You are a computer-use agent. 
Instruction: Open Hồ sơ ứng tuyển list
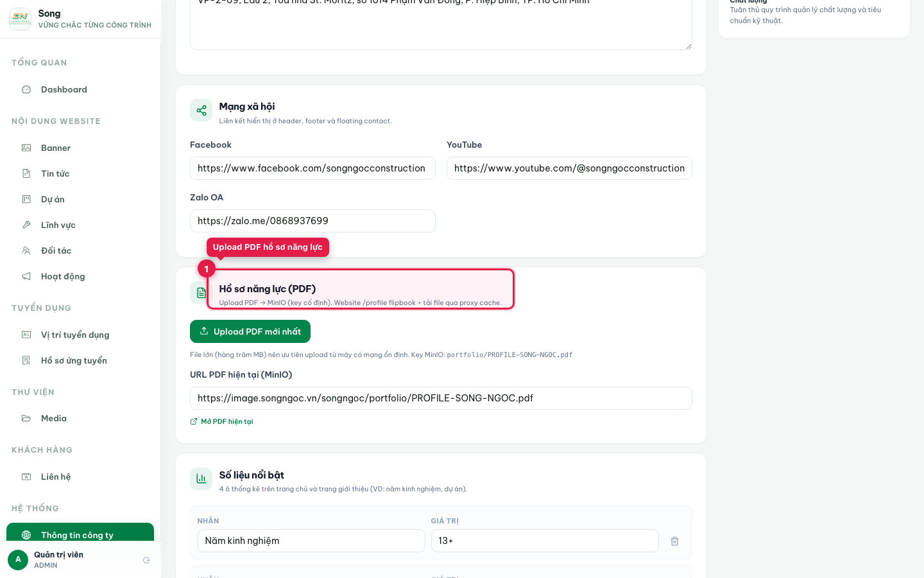pos(80,360)
